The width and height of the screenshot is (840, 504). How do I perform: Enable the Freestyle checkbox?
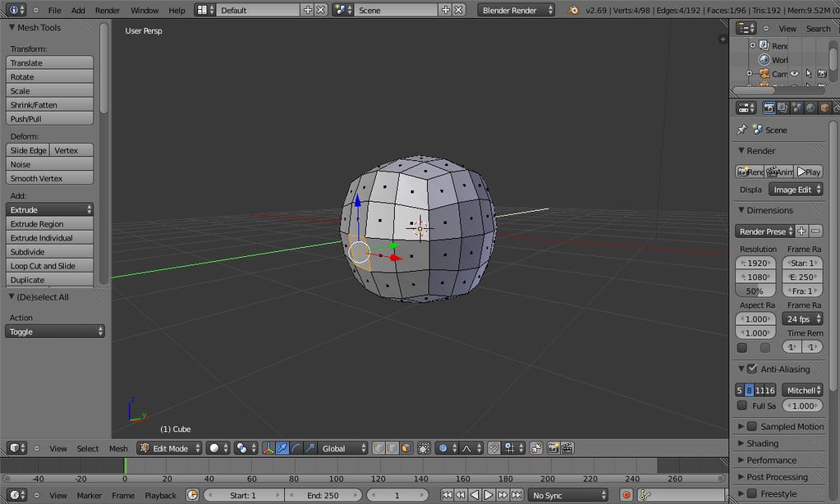tap(752, 493)
